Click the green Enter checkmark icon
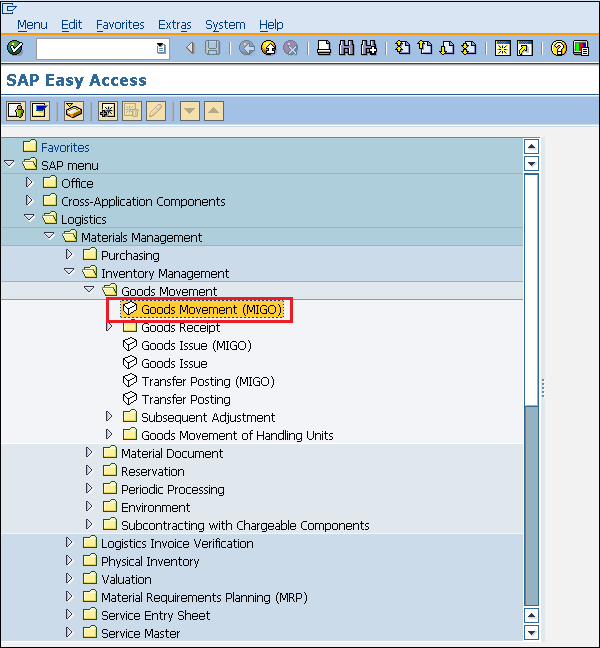 pos(15,48)
